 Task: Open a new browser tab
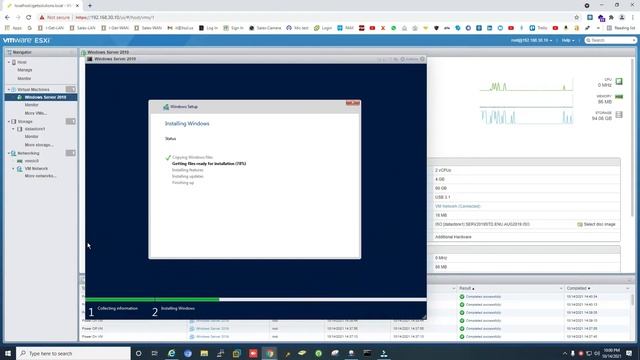90,6
